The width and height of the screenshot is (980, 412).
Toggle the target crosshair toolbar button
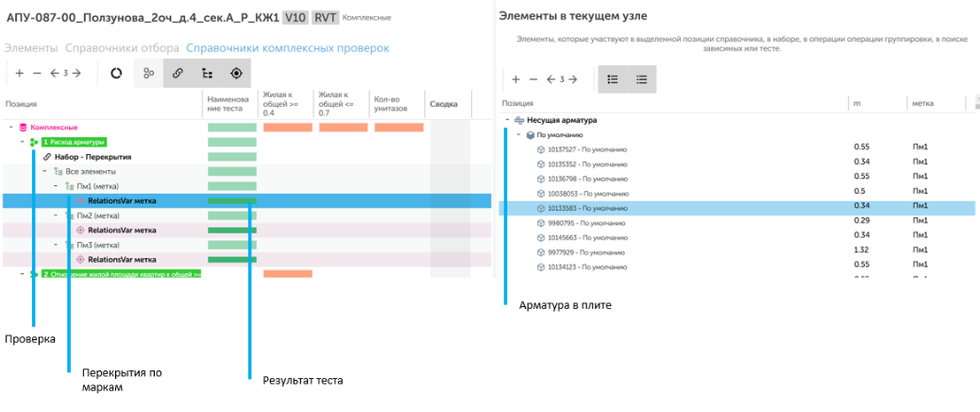pyautogui.click(x=236, y=73)
